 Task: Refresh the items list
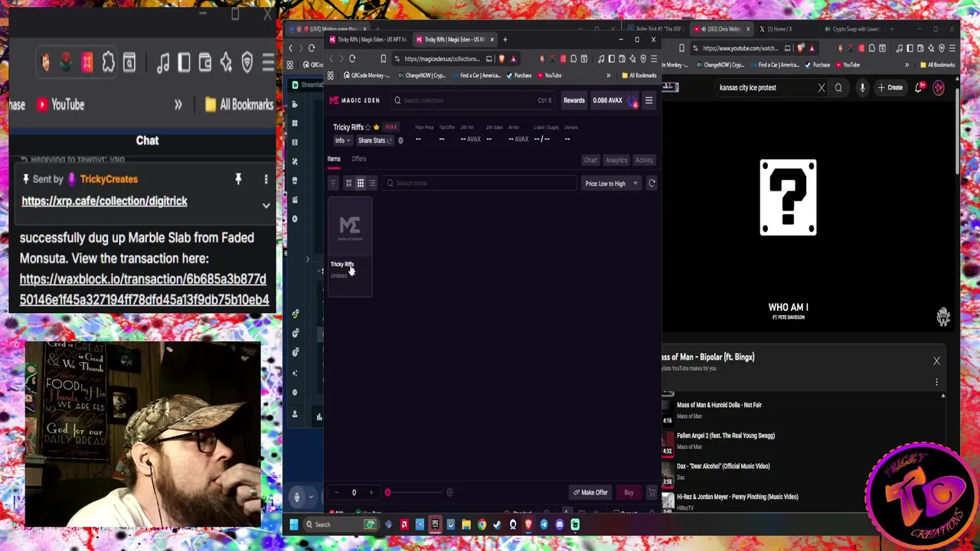tap(652, 183)
